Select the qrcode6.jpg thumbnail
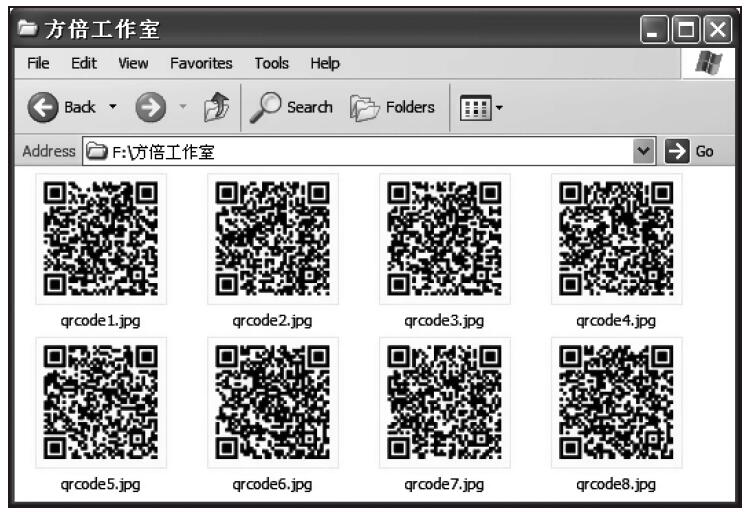 (273, 402)
